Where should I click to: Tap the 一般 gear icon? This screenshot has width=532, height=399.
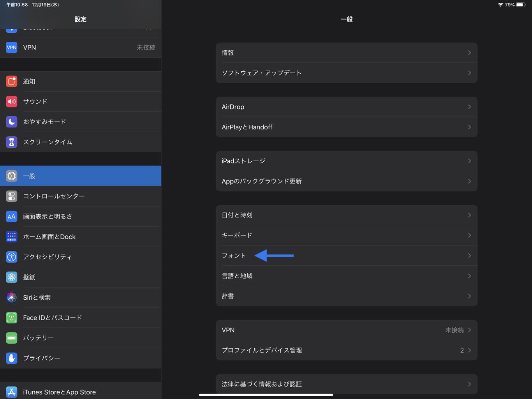(12, 176)
